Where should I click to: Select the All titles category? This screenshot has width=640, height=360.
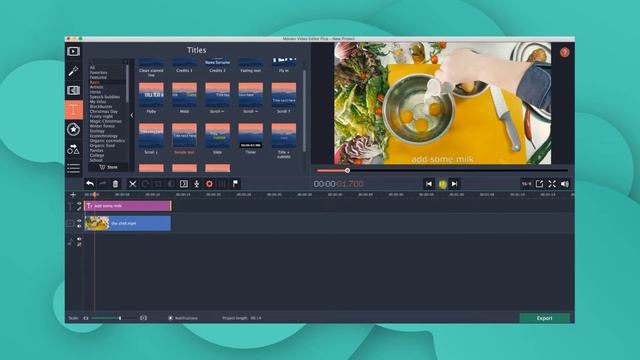(x=92, y=68)
